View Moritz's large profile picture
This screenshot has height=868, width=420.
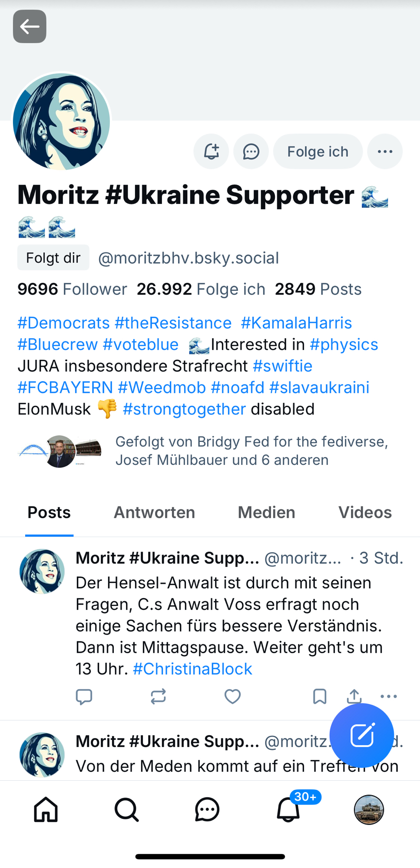(62, 122)
